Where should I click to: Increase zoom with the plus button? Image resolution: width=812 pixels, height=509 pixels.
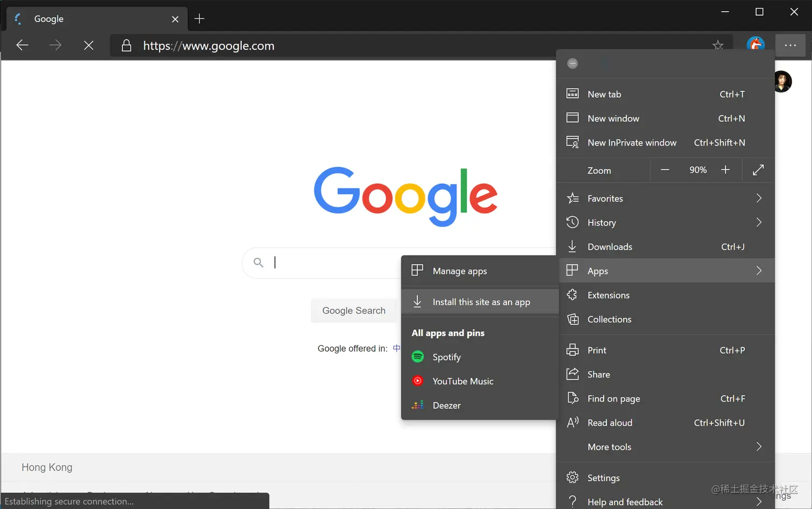click(x=726, y=170)
